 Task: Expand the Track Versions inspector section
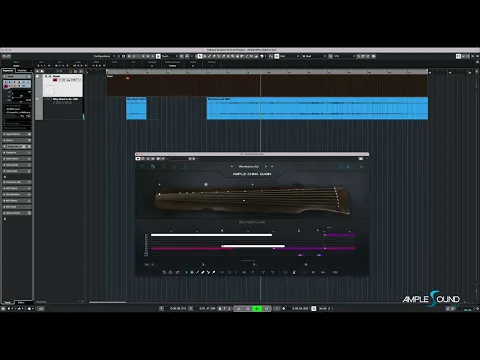pos(17,134)
